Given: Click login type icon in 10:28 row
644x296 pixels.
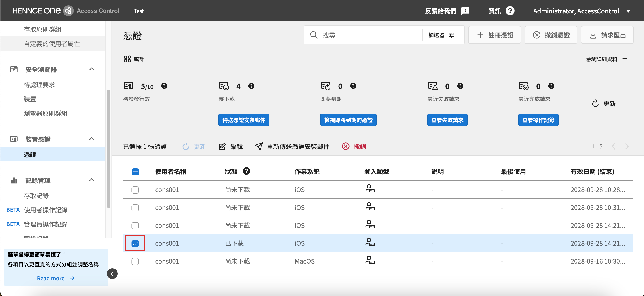Looking at the screenshot, I should pos(370,188).
